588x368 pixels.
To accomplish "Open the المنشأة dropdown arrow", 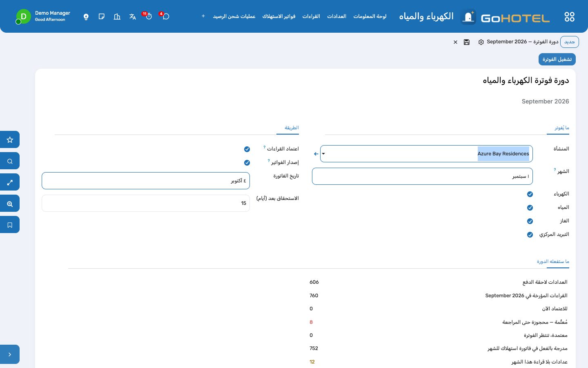I will [x=323, y=154].
